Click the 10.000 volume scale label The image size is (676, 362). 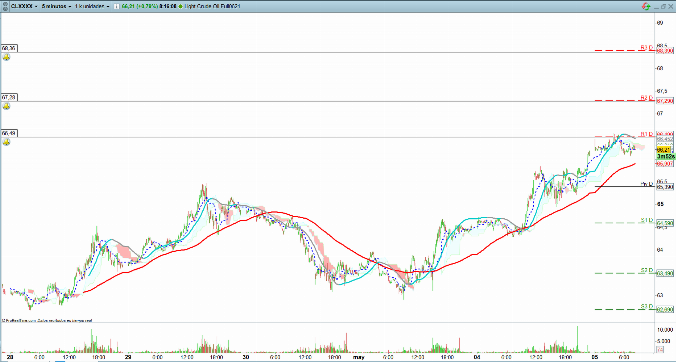[666, 330]
